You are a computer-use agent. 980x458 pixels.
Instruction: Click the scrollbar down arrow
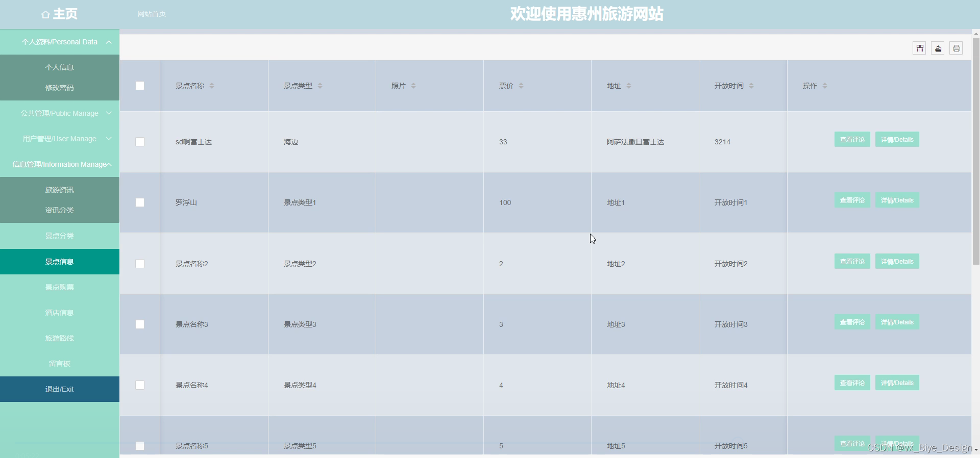(x=976, y=450)
